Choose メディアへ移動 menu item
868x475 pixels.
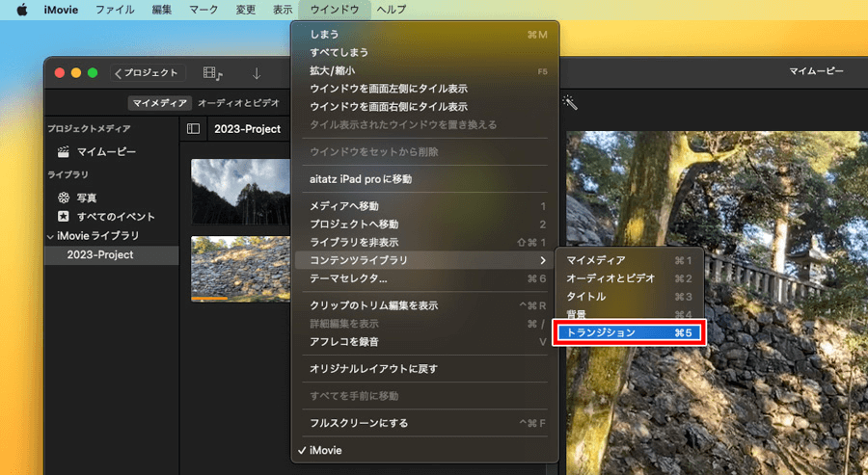425,206
